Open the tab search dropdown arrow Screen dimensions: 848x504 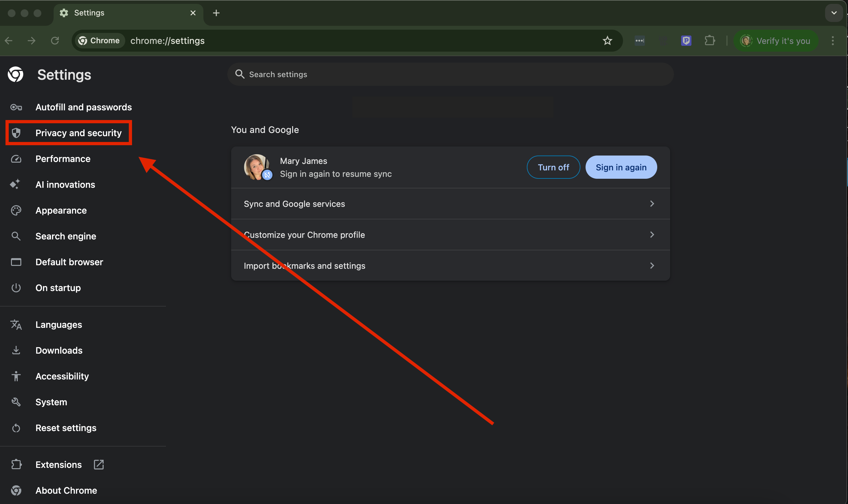(833, 13)
